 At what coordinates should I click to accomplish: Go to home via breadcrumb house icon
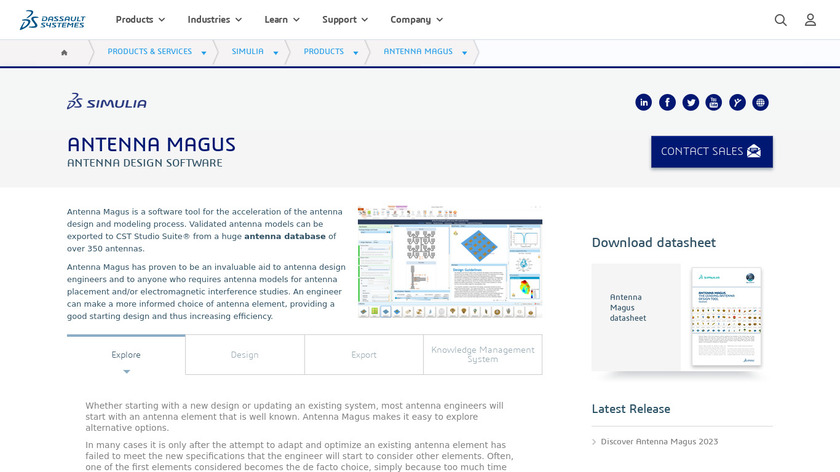(64, 53)
